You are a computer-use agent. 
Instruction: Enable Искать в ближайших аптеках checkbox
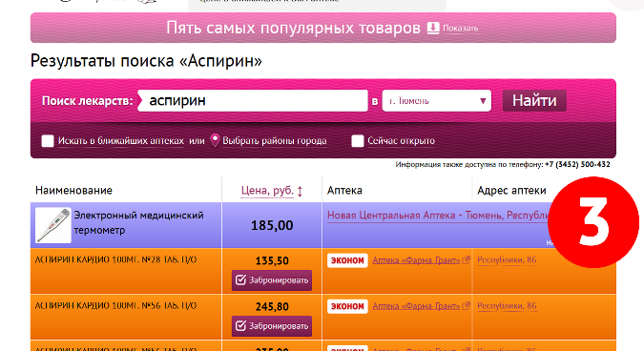(x=48, y=141)
